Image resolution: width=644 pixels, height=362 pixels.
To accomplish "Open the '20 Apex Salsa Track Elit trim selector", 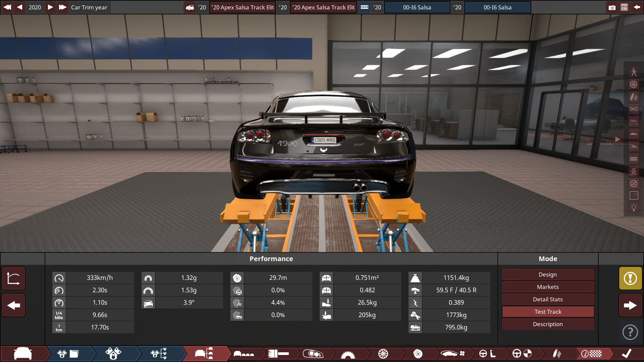I will pos(243,7).
